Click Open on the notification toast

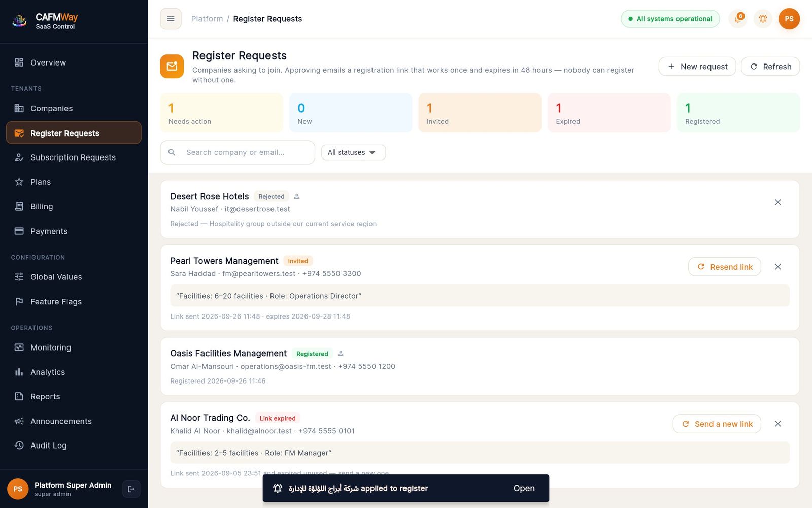(x=524, y=488)
